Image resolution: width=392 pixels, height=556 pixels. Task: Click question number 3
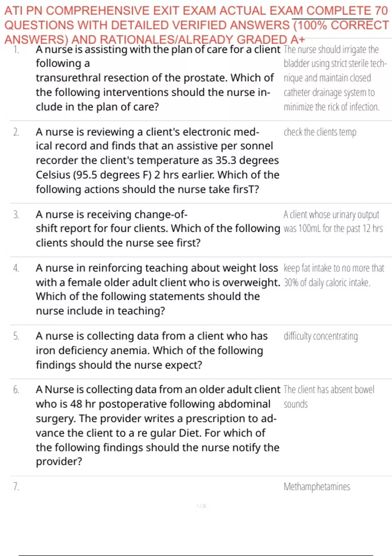click(x=16, y=215)
